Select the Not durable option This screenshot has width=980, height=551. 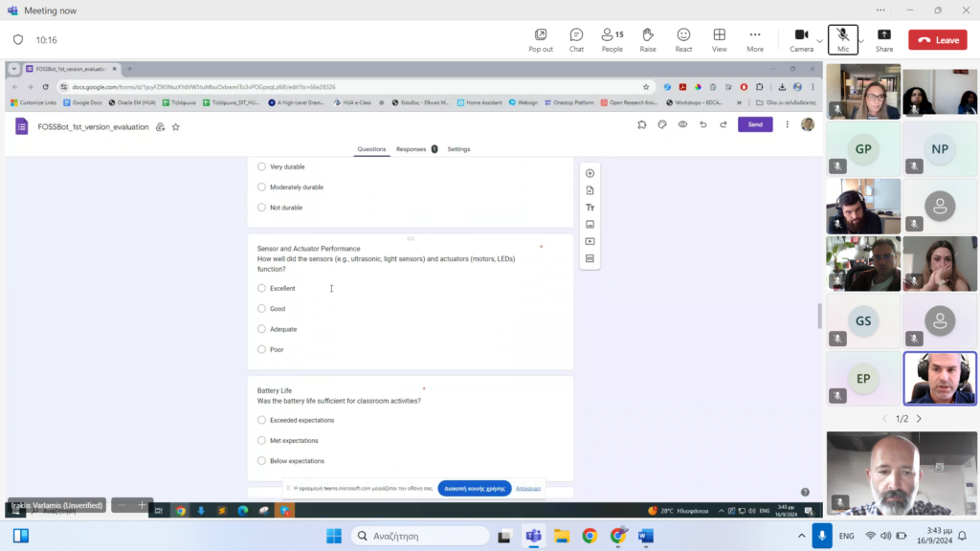pos(261,208)
